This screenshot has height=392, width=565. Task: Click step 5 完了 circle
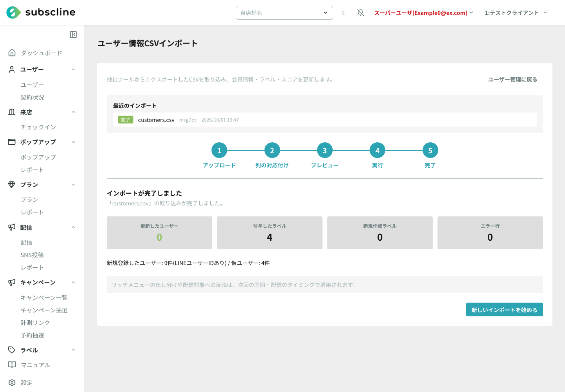430,151
